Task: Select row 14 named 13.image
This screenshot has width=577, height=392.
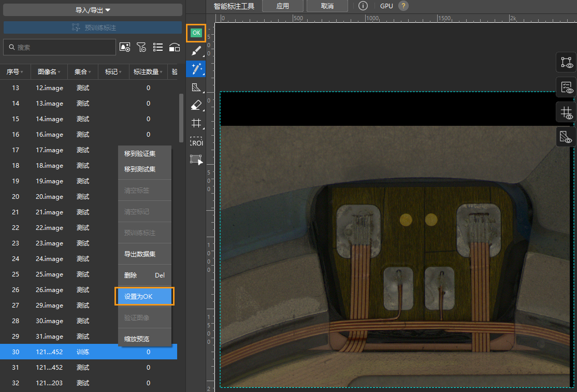Action: pyautogui.click(x=89, y=104)
